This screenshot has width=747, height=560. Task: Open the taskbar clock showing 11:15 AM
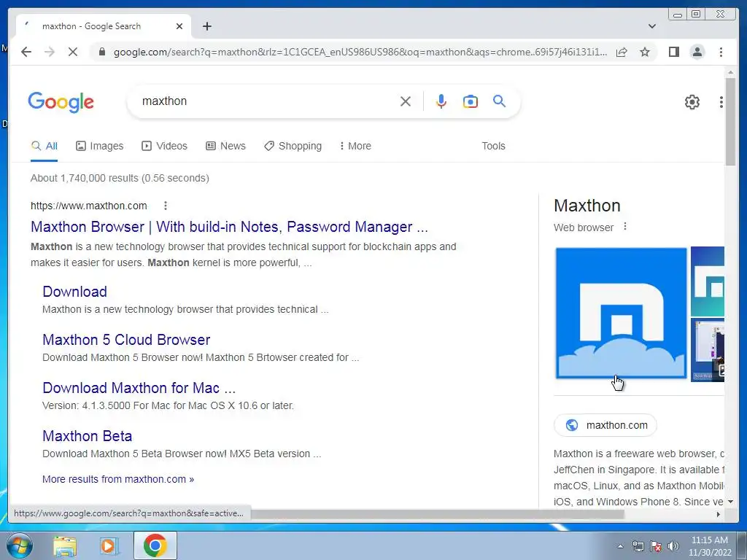[710, 546]
